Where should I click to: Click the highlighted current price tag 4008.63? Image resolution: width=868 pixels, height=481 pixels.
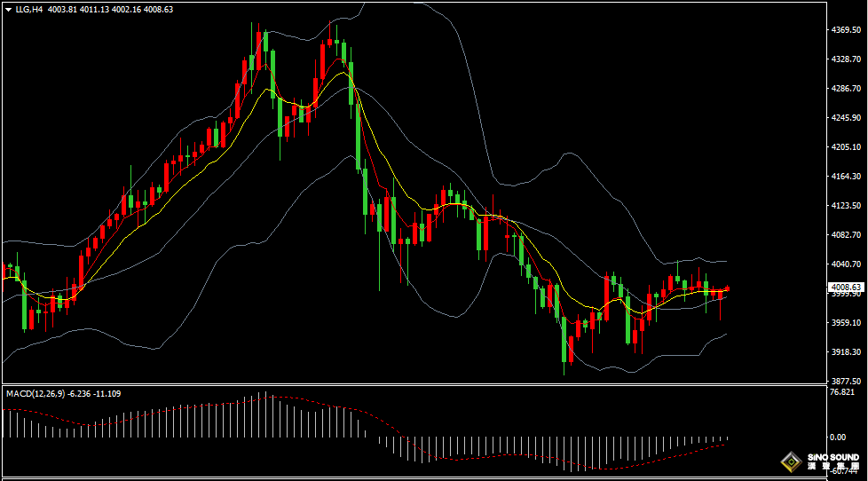846,288
